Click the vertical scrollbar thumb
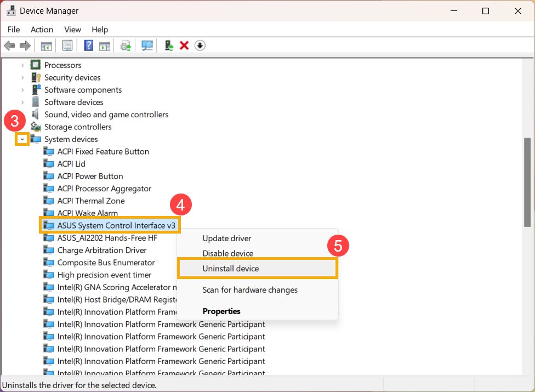The height and width of the screenshot is (392, 535). [x=527, y=182]
